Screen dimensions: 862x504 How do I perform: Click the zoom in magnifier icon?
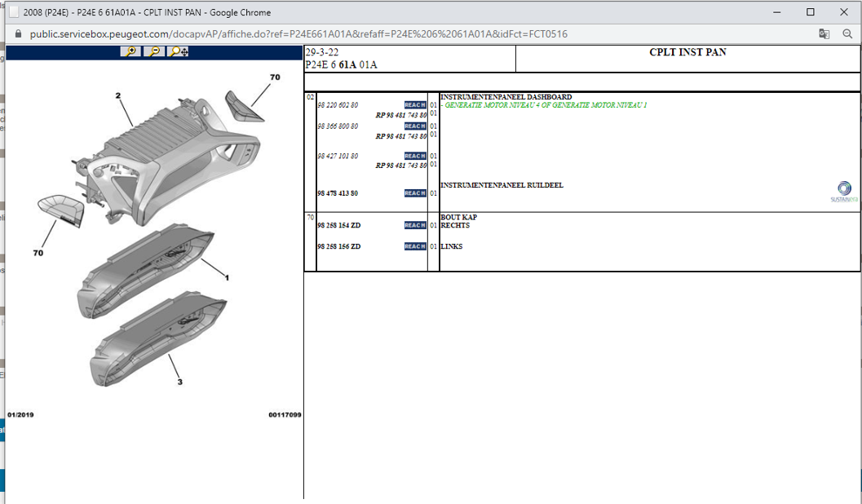[x=130, y=51]
